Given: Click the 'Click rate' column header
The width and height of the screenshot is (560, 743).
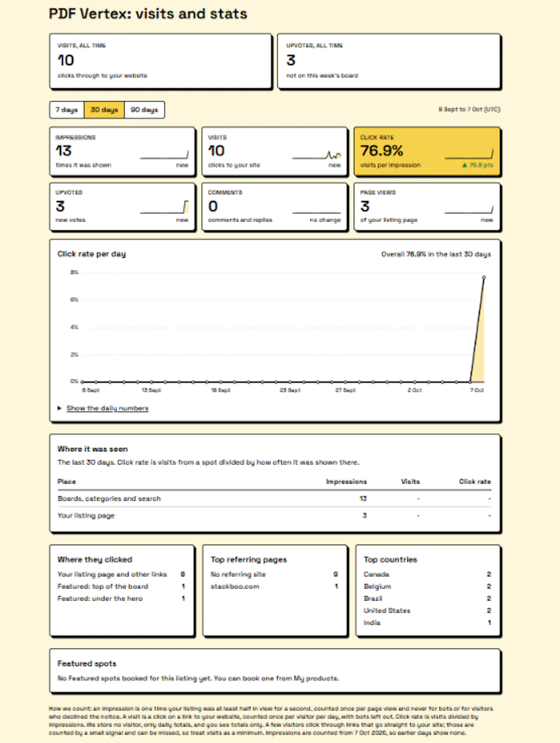Looking at the screenshot, I should tap(475, 482).
